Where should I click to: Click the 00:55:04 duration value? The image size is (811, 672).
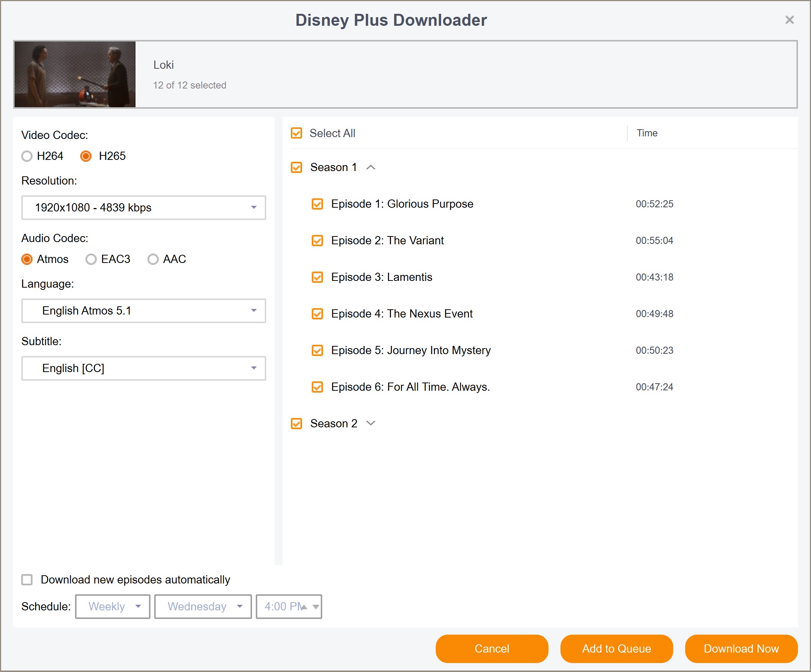(x=654, y=240)
